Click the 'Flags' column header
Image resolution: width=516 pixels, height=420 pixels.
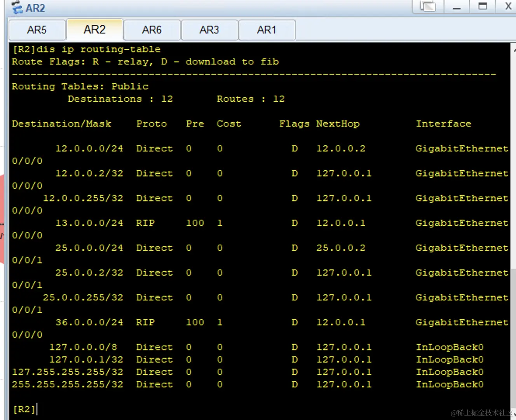[295, 123]
